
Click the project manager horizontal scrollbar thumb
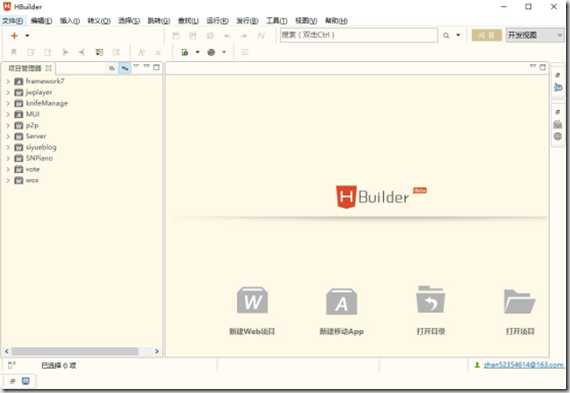[75, 351]
